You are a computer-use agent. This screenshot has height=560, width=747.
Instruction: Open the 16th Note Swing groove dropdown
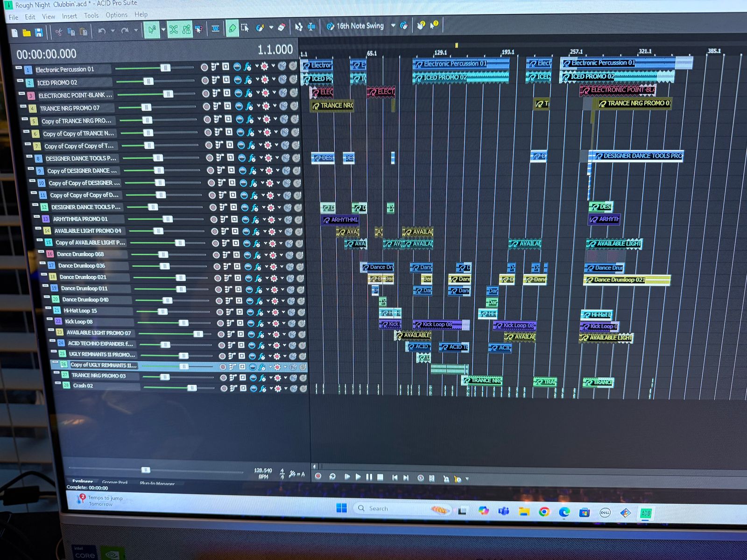393,26
